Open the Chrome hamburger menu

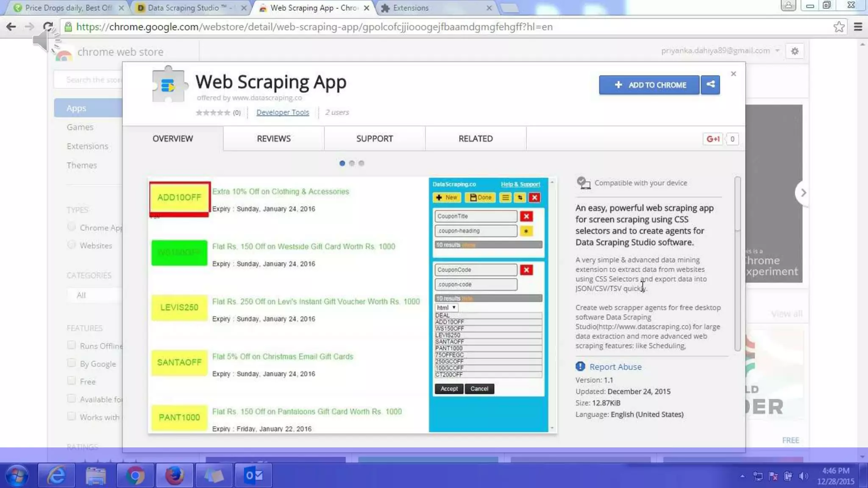[x=858, y=27]
